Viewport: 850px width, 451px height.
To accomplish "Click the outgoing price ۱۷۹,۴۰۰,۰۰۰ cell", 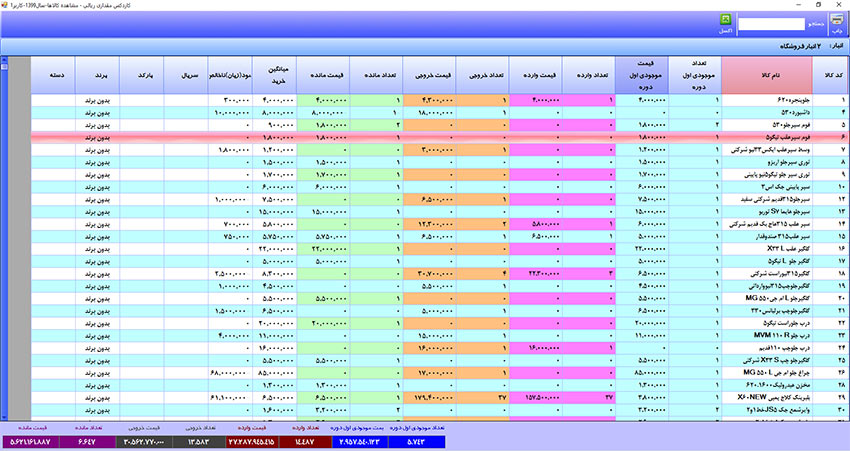I will (x=430, y=398).
